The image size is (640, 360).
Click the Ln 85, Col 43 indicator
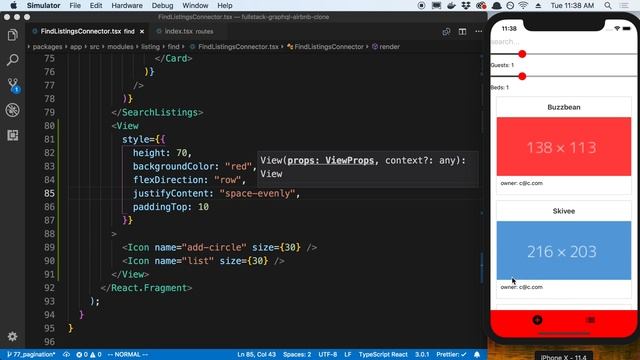coord(256,354)
